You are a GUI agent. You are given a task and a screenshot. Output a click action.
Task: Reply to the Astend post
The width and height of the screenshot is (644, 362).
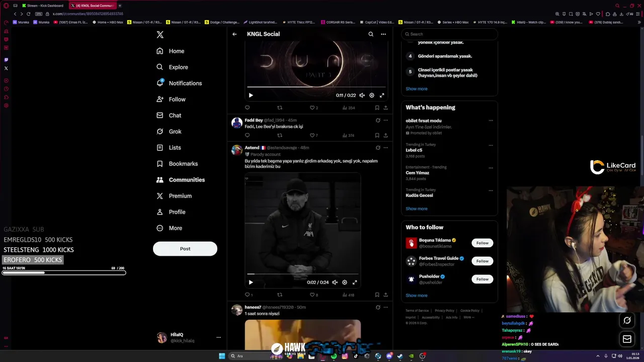click(249, 295)
